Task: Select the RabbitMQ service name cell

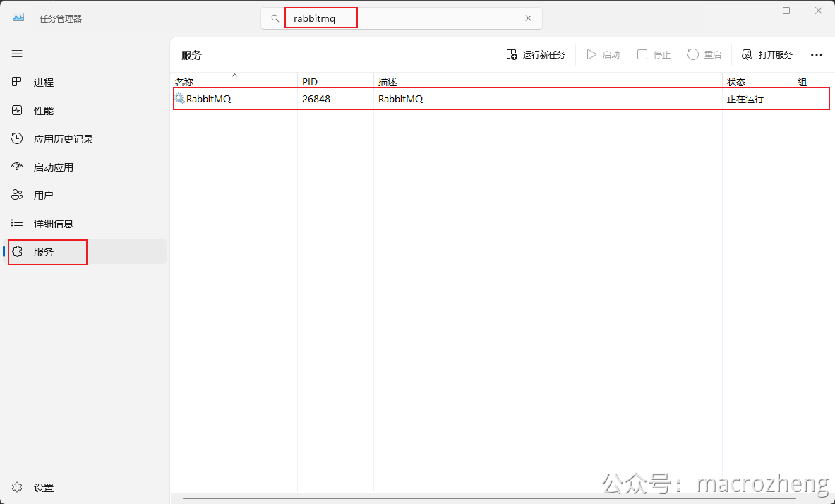Action: (208, 99)
